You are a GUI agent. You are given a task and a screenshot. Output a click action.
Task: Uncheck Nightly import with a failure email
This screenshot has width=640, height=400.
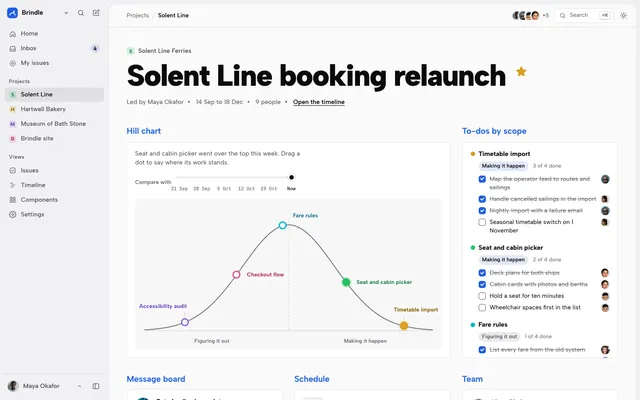[x=482, y=211]
